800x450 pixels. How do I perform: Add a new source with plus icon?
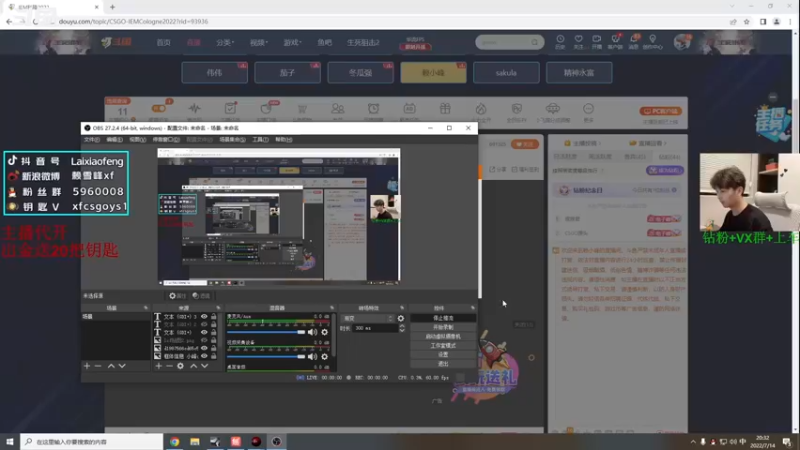[x=159, y=366]
